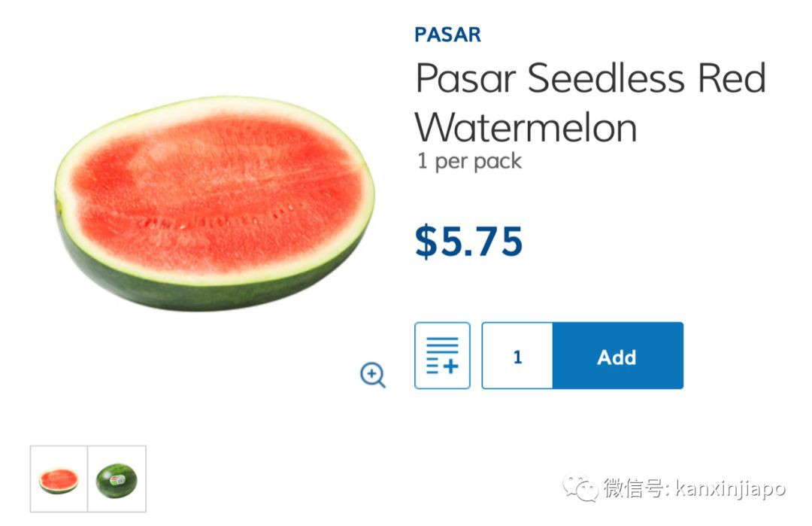Click the "1 per pack" label
Viewport: 812px width, 526px height.
click(x=469, y=161)
